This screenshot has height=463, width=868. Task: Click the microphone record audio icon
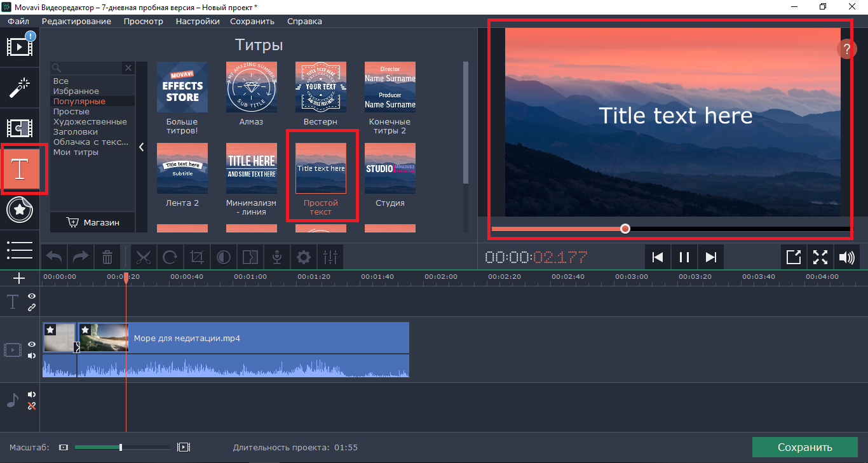tap(277, 257)
